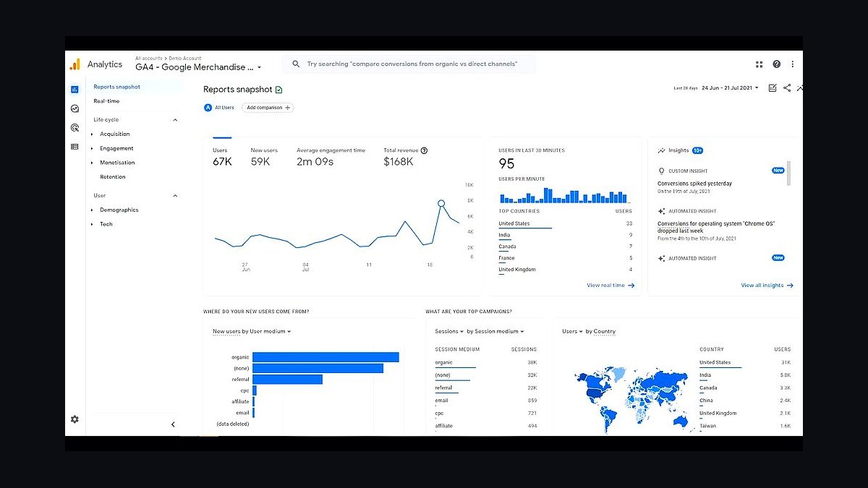This screenshot has height=488, width=868.
Task: Click United Kingdom in Country users table
Action: pos(745,414)
